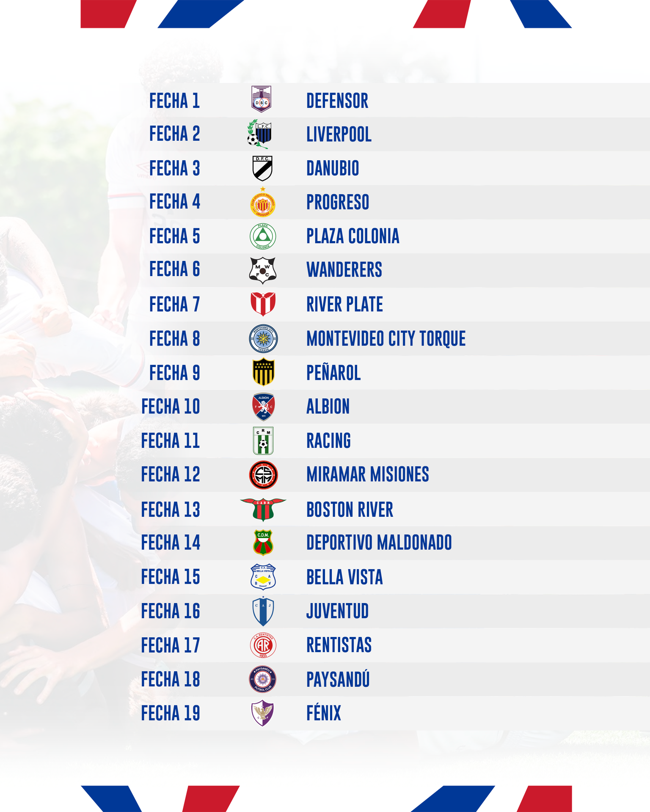Select the Juventud team name
This screenshot has height=812, width=650.
click(337, 612)
